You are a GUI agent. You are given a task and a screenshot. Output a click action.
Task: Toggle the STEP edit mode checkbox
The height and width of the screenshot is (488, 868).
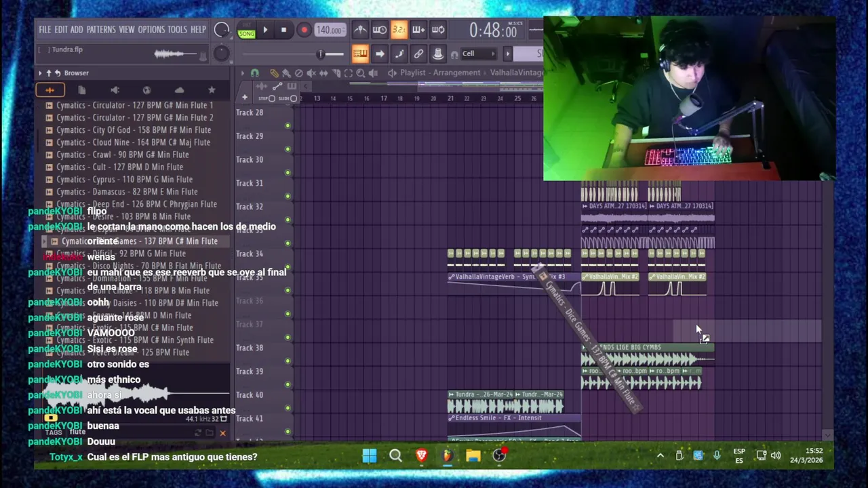[x=271, y=99]
